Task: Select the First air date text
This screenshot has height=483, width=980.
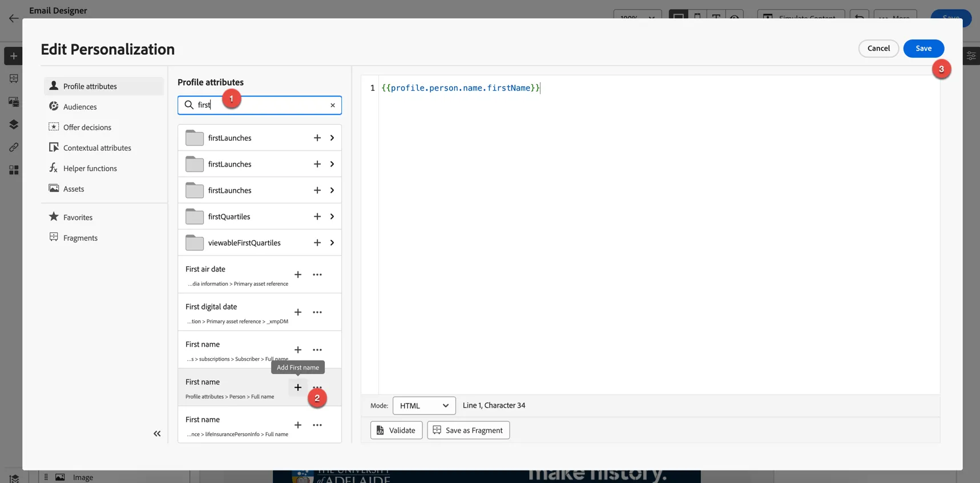Action: (x=205, y=269)
